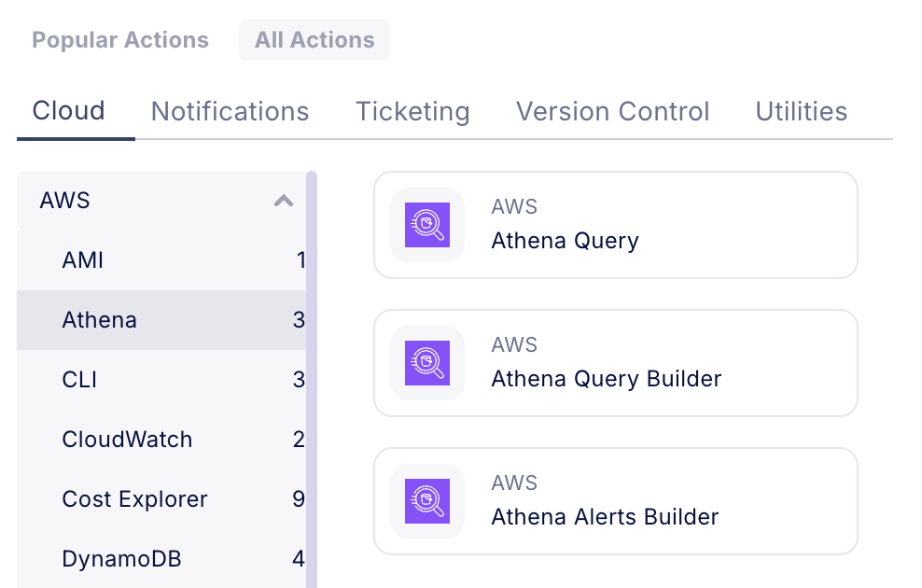922x588 pixels.
Task: Collapse the AWS category chevron
Action: [284, 201]
